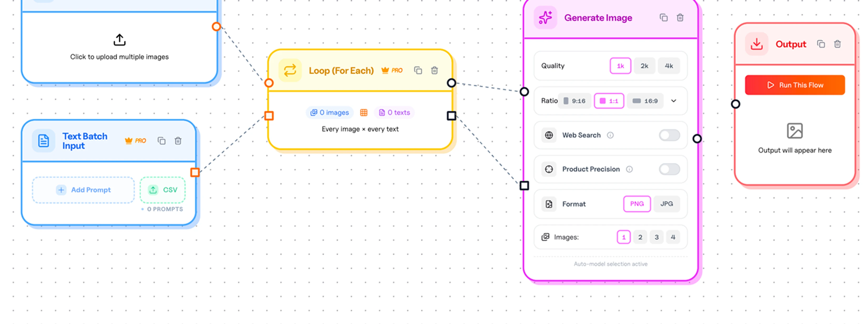Image resolution: width=868 pixels, height=324 pixels.
Task: Click Generate Image square input port
Action: point(524,186)
